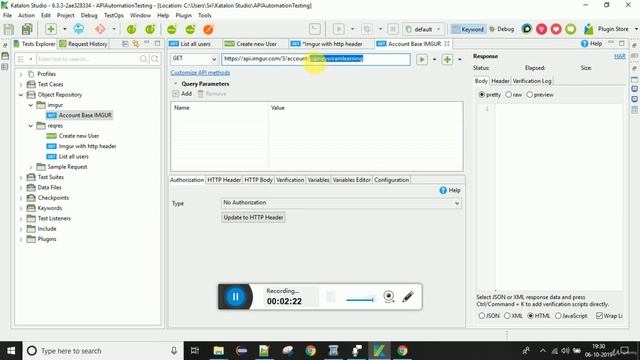Expand the Test Cases node
640x360 pixels.
(x=21, y=84)
